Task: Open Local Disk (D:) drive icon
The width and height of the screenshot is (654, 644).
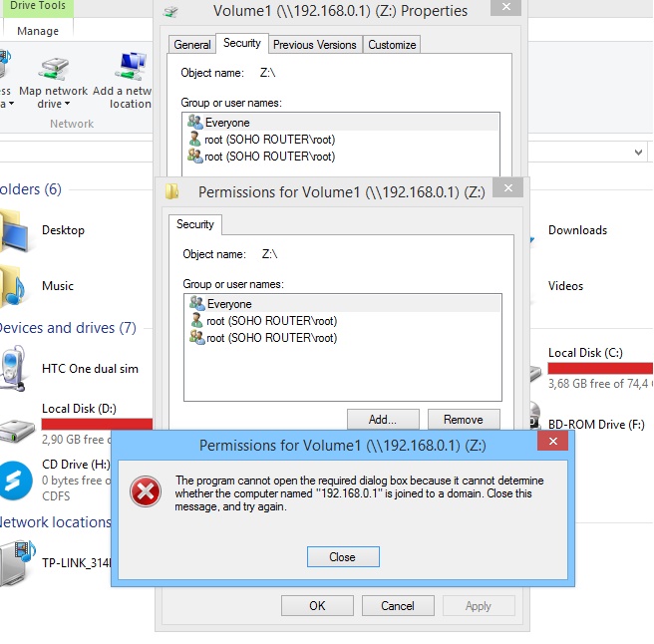Action: click(18, 432)
